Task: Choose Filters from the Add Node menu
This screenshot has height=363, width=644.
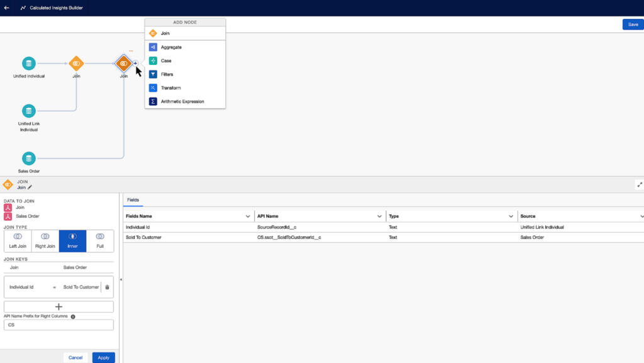Action: click(x=186, y=74)
